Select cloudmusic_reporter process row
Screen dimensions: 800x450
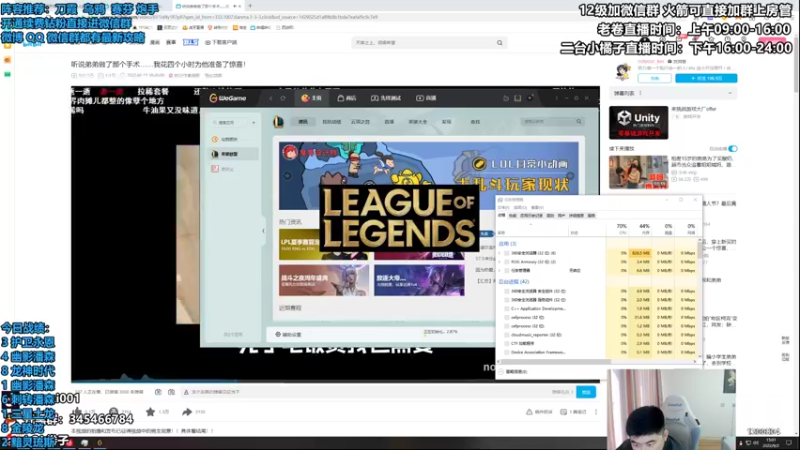click(597, 335)
